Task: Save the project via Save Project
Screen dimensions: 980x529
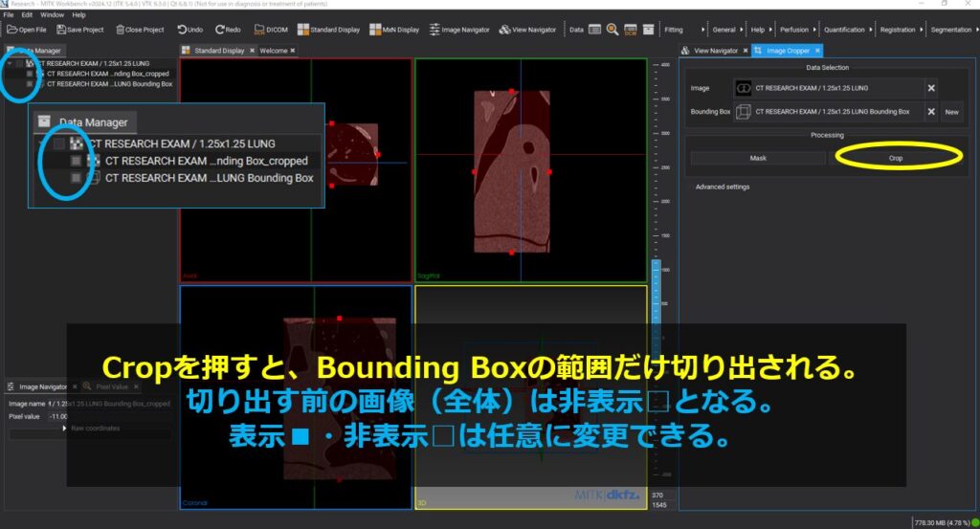Action: point(80,30)
